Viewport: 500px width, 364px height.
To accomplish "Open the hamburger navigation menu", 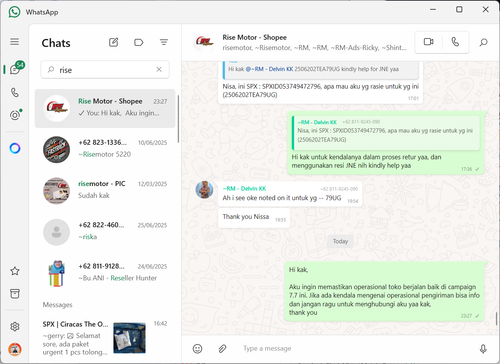I will 14,42.
